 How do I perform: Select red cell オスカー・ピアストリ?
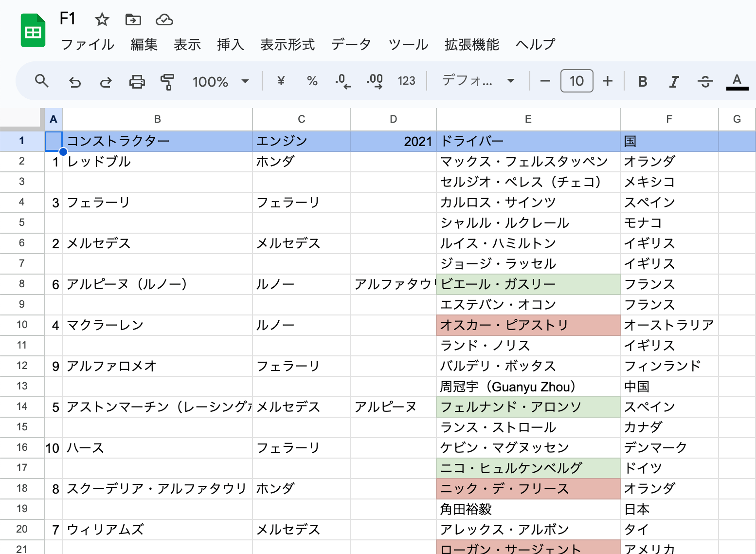[x=528, y=325]
